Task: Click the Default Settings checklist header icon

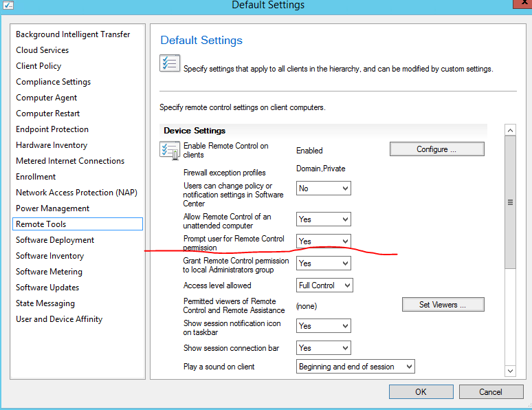Action: tap(170, 63)
